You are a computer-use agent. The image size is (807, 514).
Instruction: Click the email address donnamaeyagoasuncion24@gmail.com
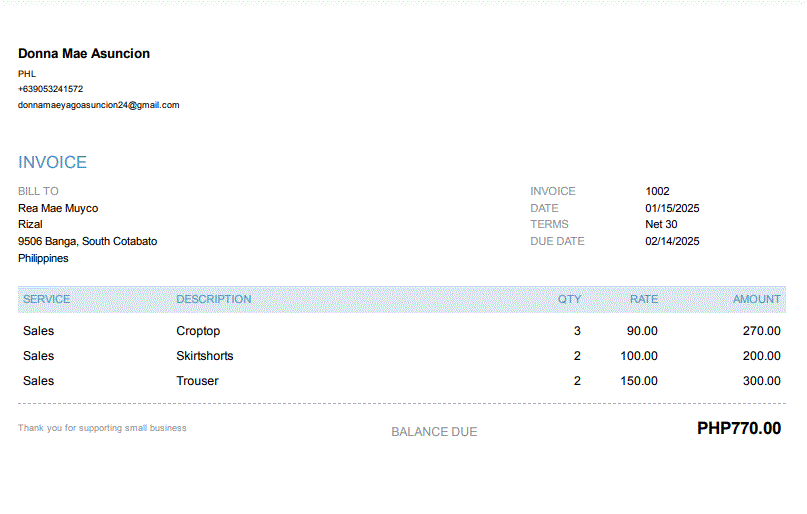(98, 105)
